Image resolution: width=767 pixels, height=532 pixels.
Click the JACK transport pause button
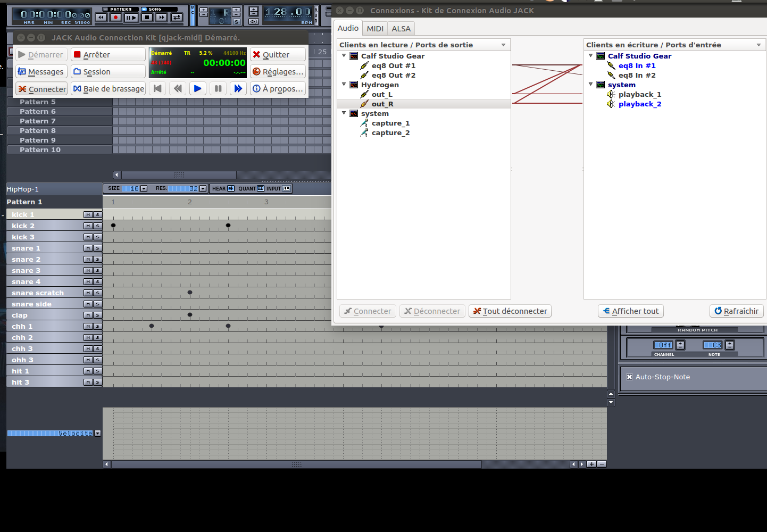218,88
